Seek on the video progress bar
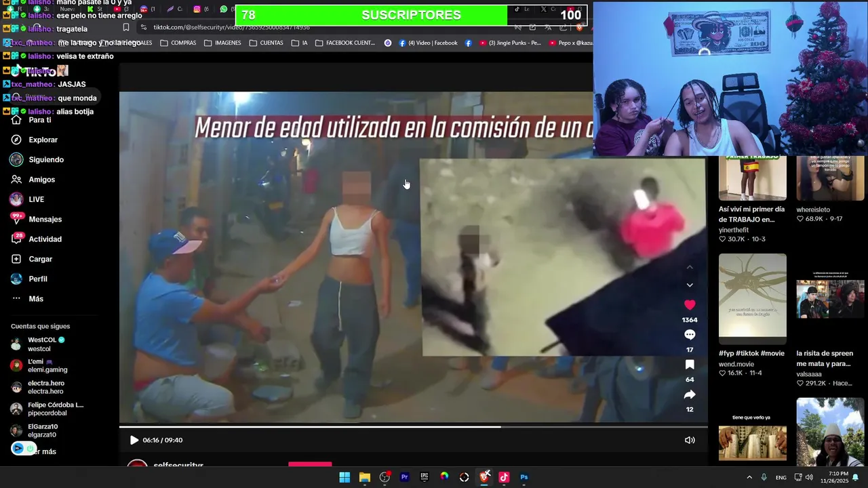The image size is (868, 488). (x=414, y=427)
